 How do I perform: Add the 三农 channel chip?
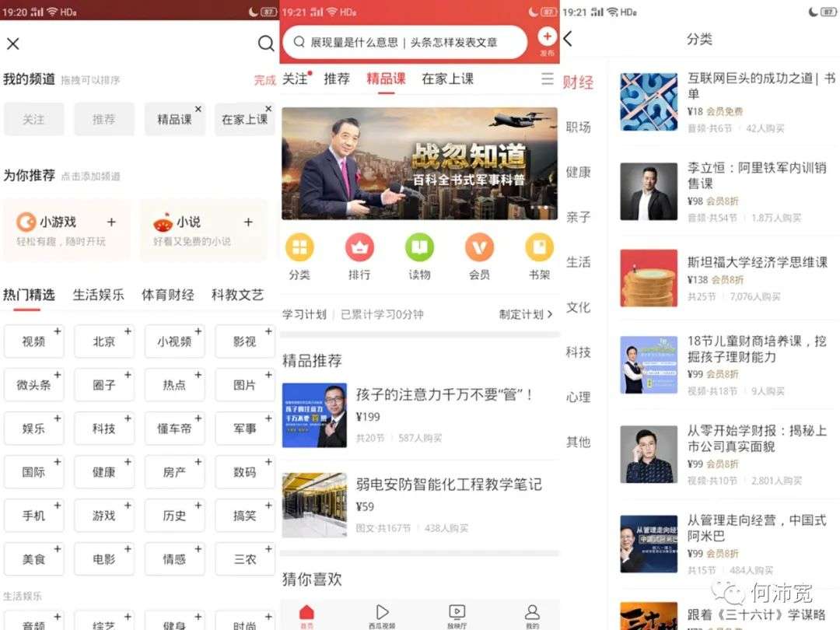[x=245, y=558]
